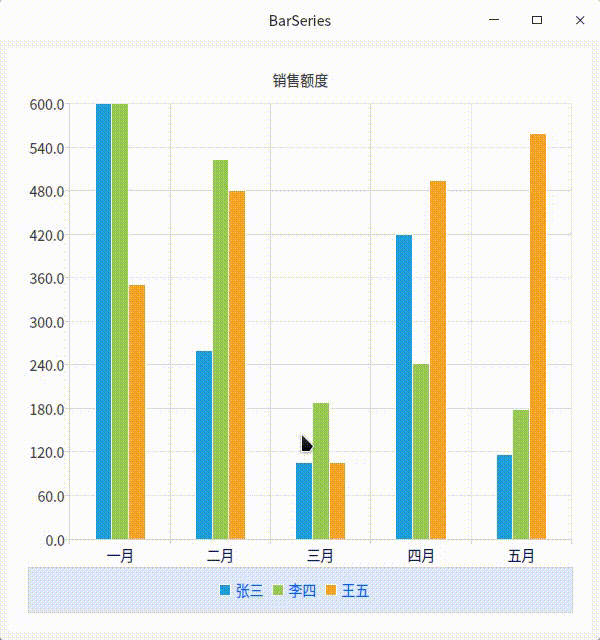Screen dimensions: 600x640
Task: Select the 张三 legend label
Action: click(x=249, y=591)
